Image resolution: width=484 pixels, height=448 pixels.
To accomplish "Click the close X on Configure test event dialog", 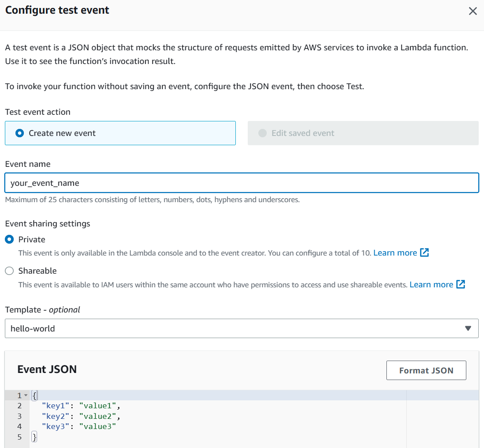I will coord(473,11).
